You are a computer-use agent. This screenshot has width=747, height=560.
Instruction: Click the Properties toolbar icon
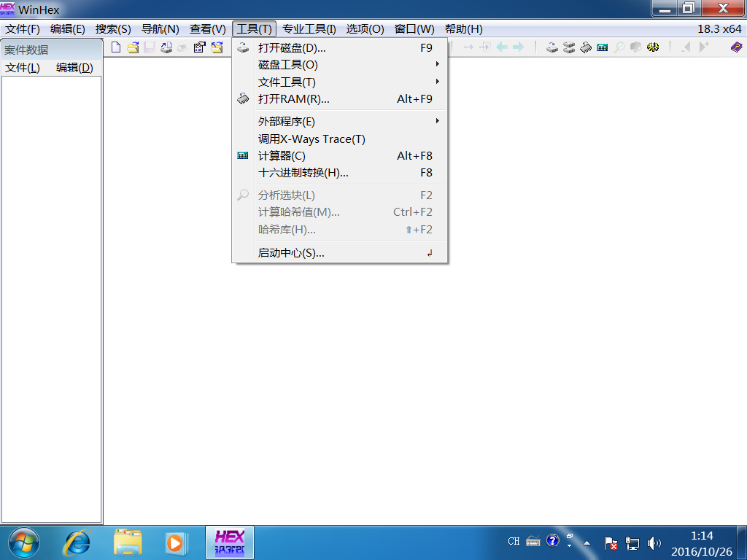(200, 47)
